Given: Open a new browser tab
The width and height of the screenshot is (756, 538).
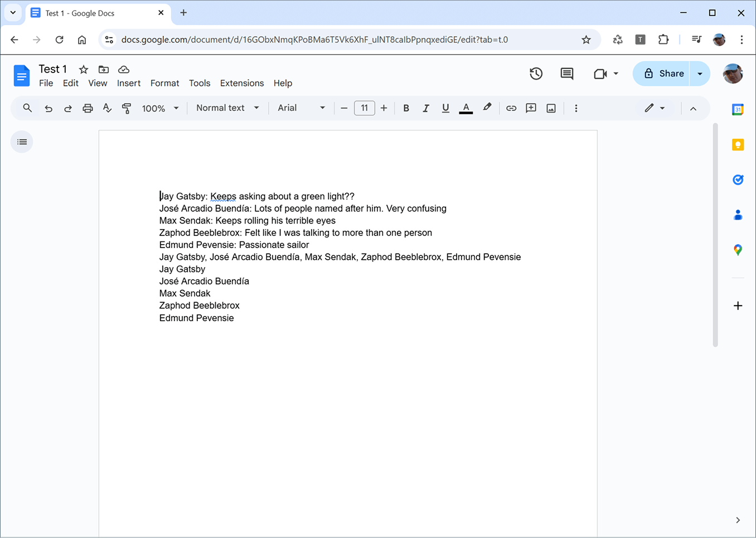Looking at the screenshot, I should coord(183,13).
